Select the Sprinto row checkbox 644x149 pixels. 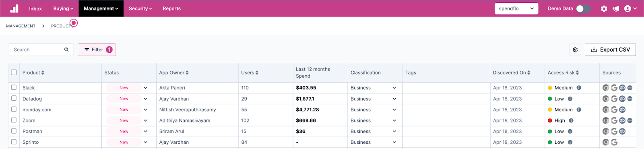(14, 142)
